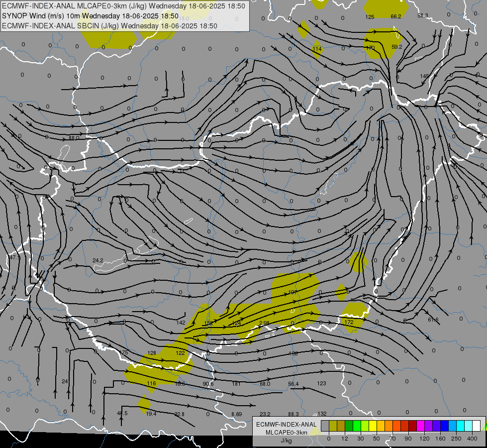Click the pure yellow legend swatch
The height and width of the screenshot is (448, 487).
tap(373, 426)
